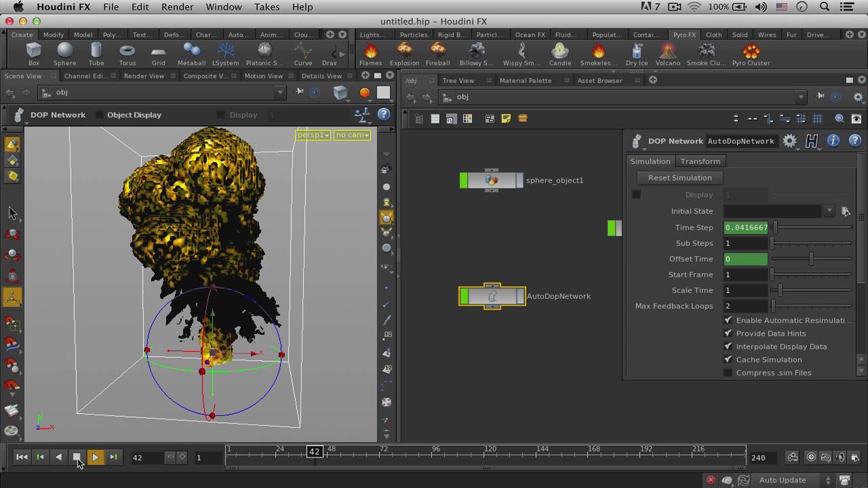Click the viewport help question icon
The height and width of the screenshot is (488, 868).
384,115
